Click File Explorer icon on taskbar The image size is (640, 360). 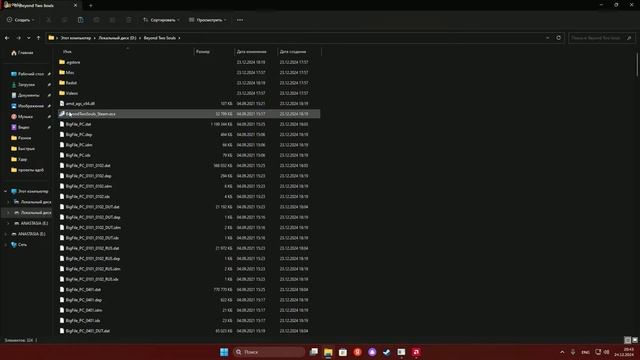[x=328, y=352]
